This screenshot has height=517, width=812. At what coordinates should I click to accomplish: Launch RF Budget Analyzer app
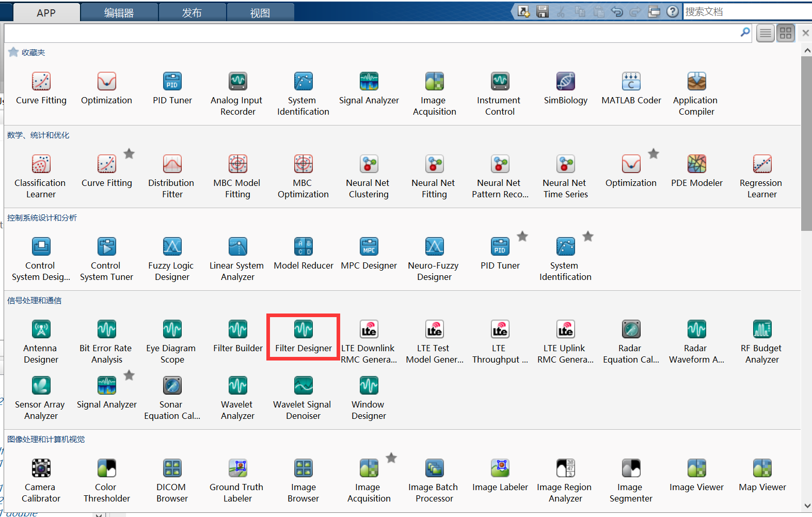[x=762, y=342]
